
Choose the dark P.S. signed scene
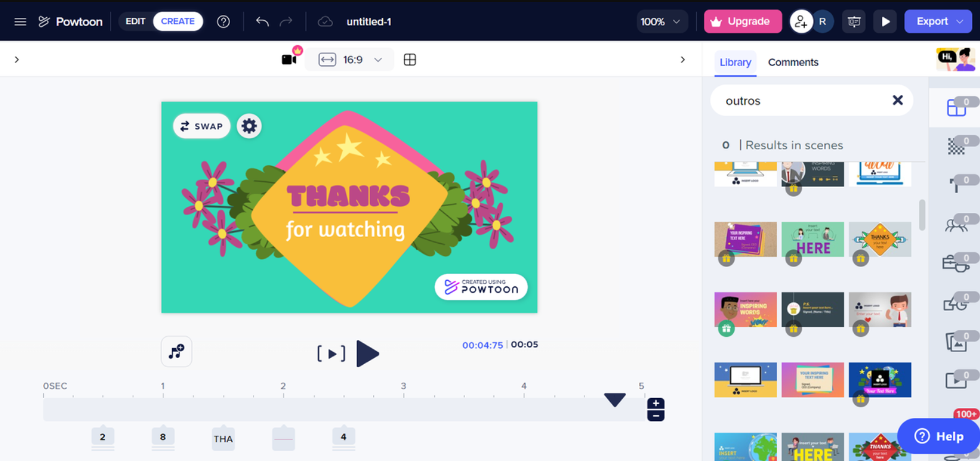[813, 310]
